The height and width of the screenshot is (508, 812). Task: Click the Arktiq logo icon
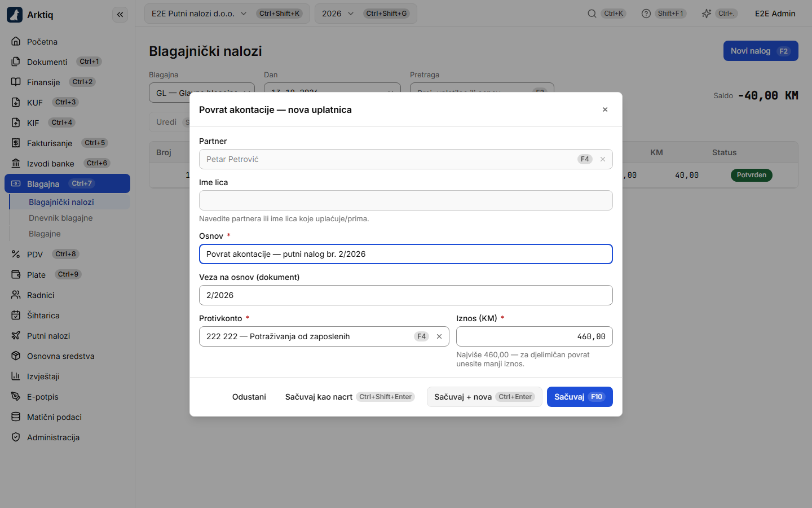[15, 15]
